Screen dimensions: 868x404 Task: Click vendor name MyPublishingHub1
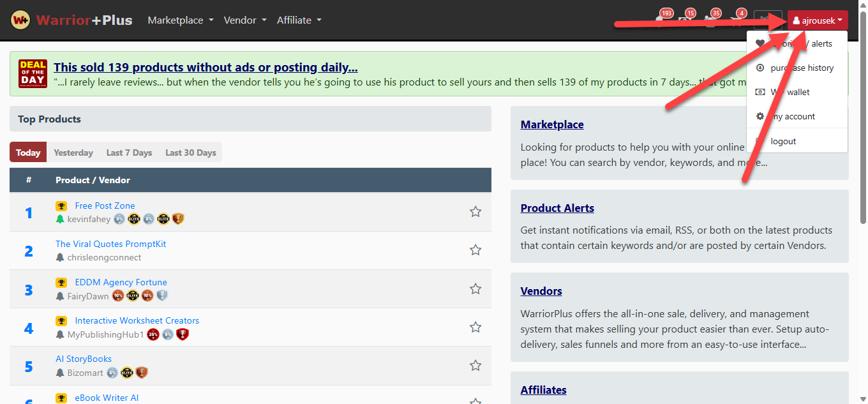coord(106,334)
